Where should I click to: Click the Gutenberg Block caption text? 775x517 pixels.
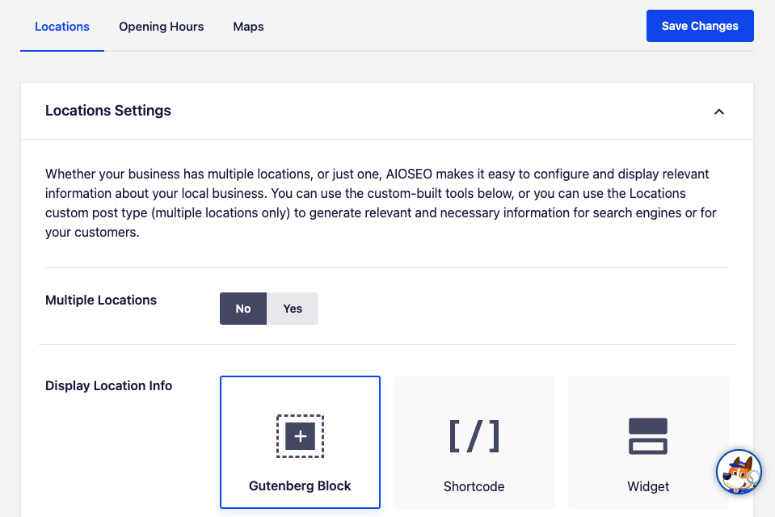pyautogui.click(x=300, y=486)
